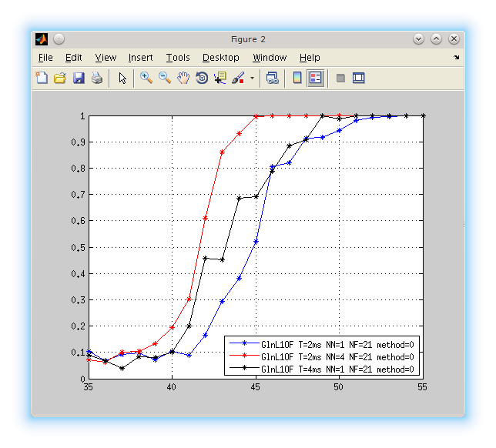
Task: Print the figure using the printer icon
Action: pos(97,78)
